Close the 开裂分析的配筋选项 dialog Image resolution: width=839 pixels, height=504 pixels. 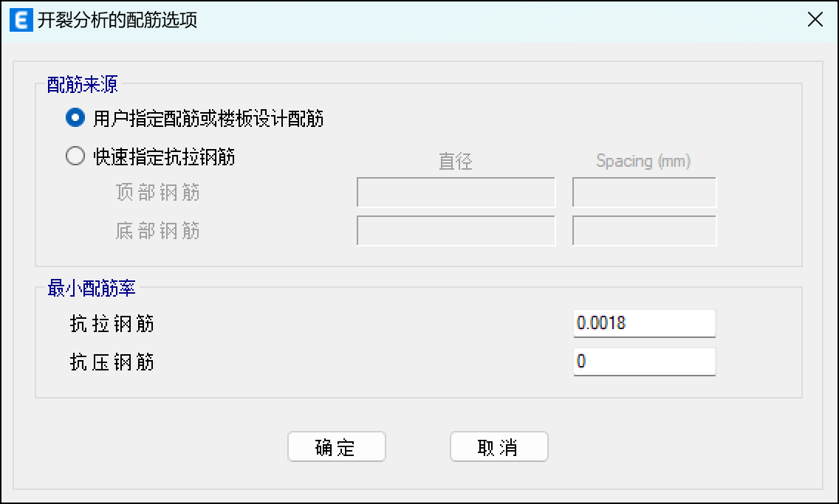coord(815,20)
